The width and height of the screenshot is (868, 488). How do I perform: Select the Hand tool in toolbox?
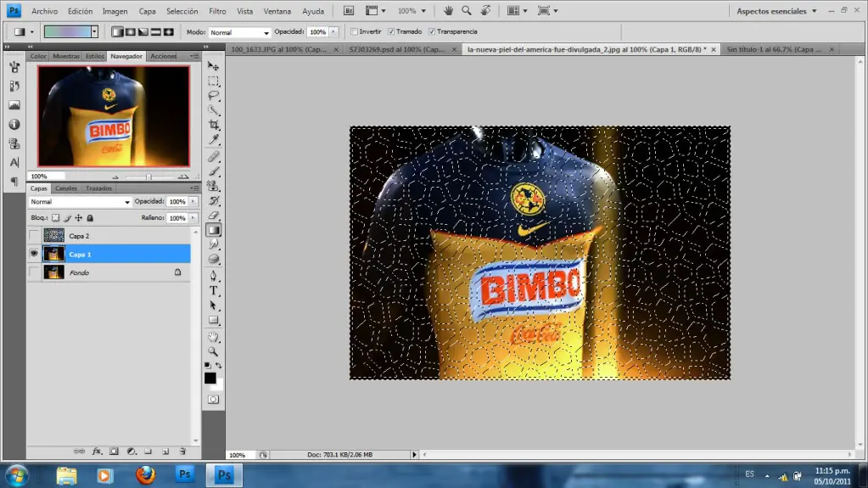tap(213, 337)
